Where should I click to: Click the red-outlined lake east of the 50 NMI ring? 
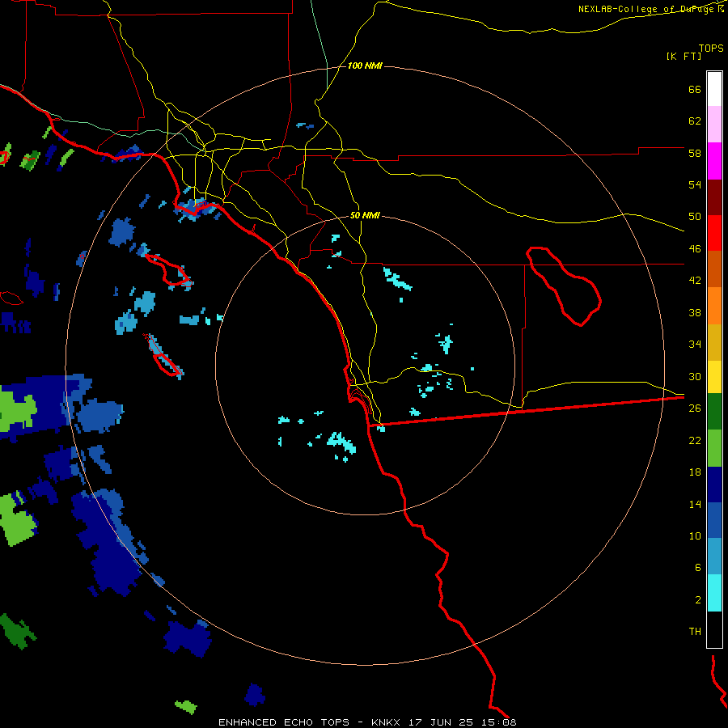click(x=564, y=286)
